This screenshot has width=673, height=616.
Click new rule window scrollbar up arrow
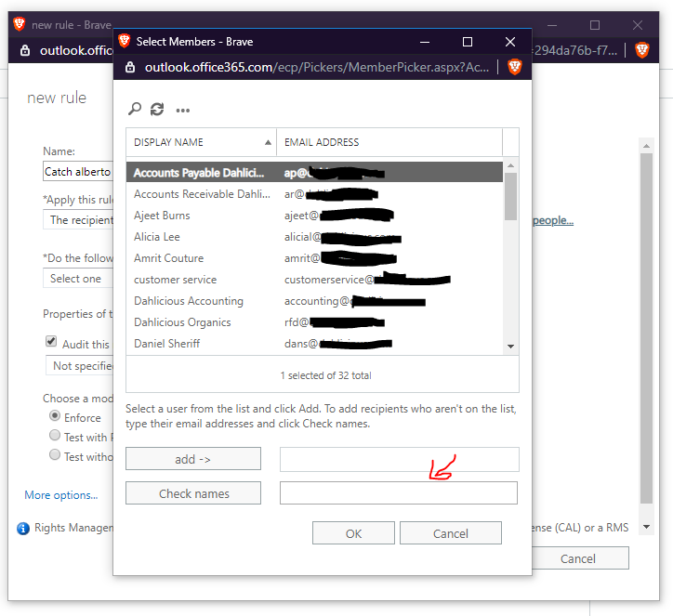click(x=646, y=146)
